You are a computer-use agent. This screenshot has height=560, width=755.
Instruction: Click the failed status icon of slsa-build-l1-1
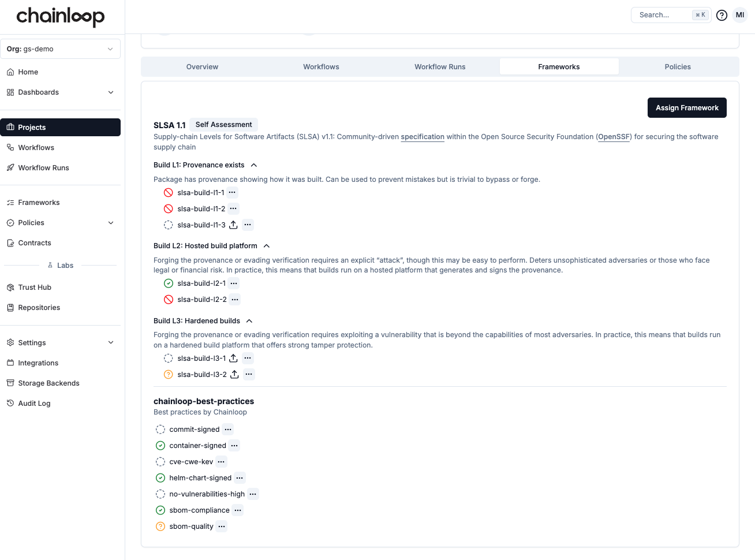click(169, 192)
